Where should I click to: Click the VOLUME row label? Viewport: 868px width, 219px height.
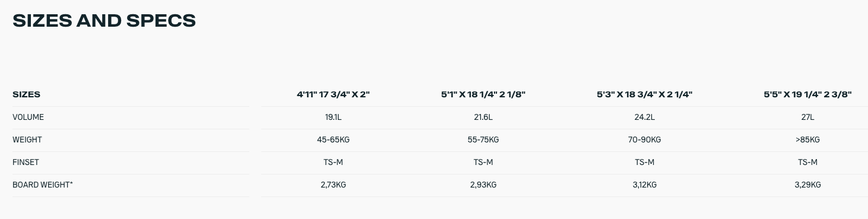point(28,117)
